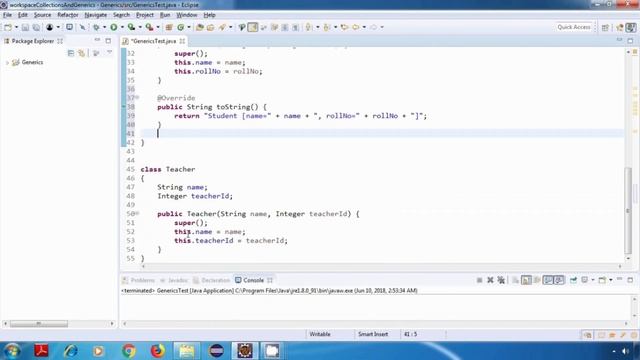Click the Package Explorer horizontal scrollbar
Viewport: 640px width, 360px height.
click(39, 324)
